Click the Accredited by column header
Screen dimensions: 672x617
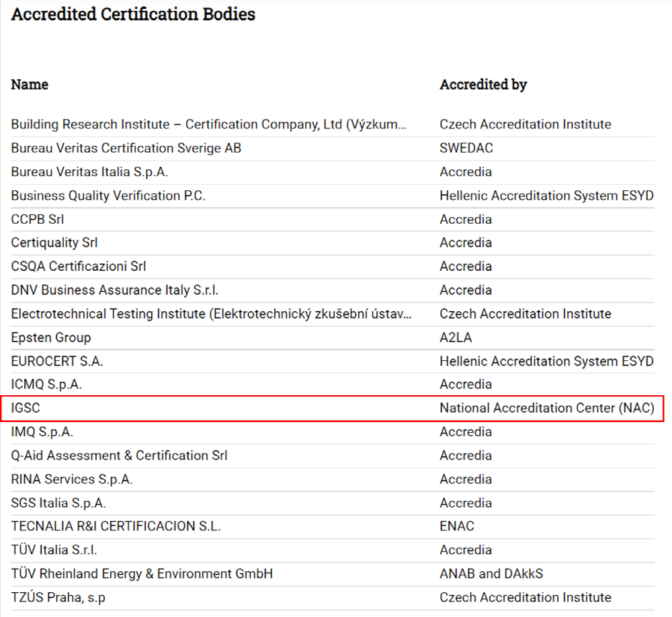coord(483,85)
